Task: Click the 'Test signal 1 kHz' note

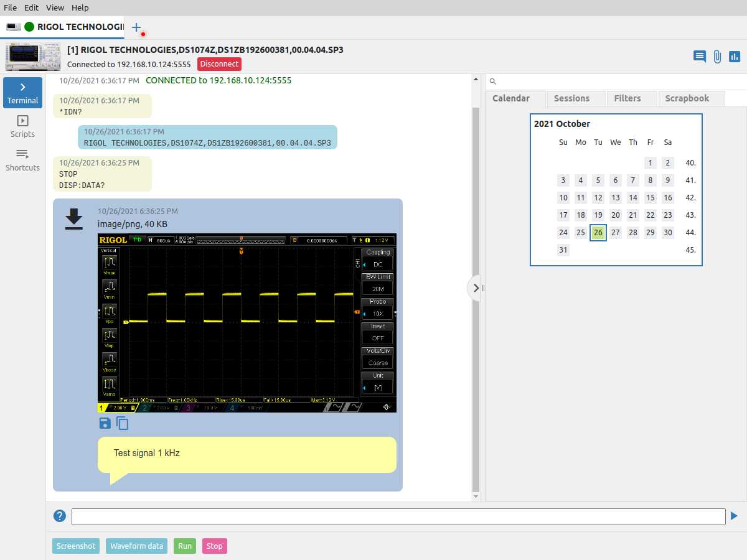Action: tap(247, 454)
